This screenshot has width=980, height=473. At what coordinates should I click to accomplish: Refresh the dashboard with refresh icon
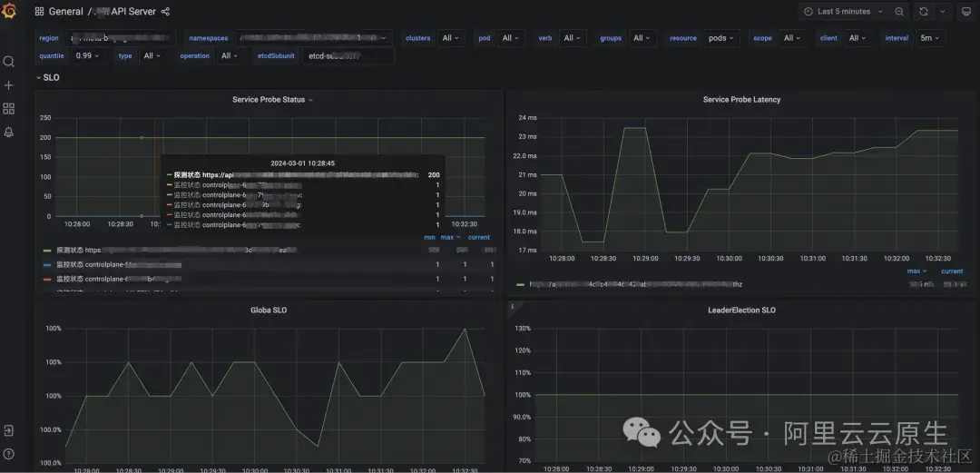(923, 11)
